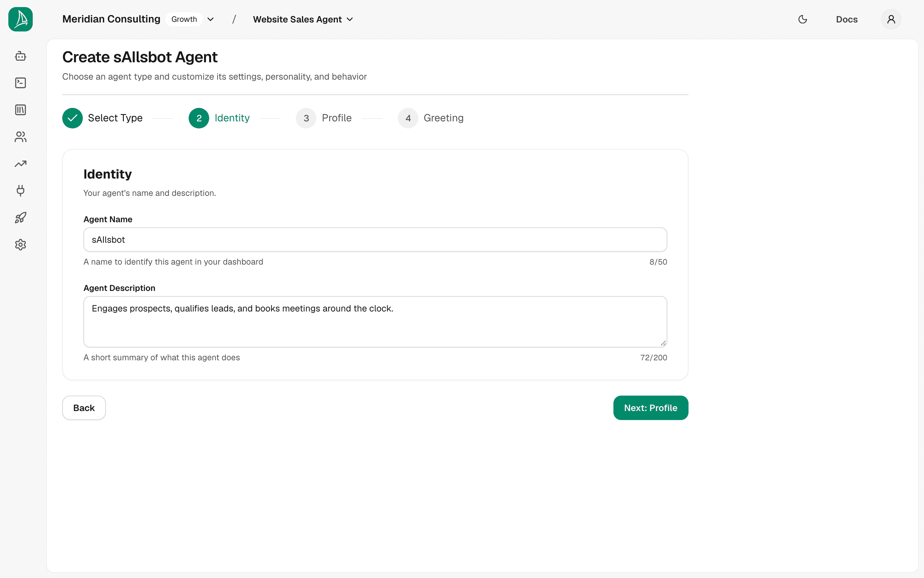Open the robot agents sidebar icon
The width and height of the screenshot is (924, 578).
tap(21, 56)
